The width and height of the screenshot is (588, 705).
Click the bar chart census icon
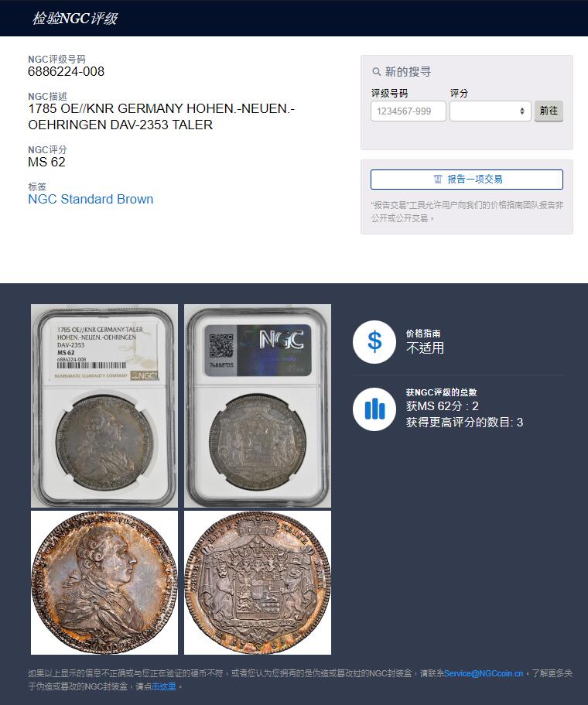coord(374,409)
